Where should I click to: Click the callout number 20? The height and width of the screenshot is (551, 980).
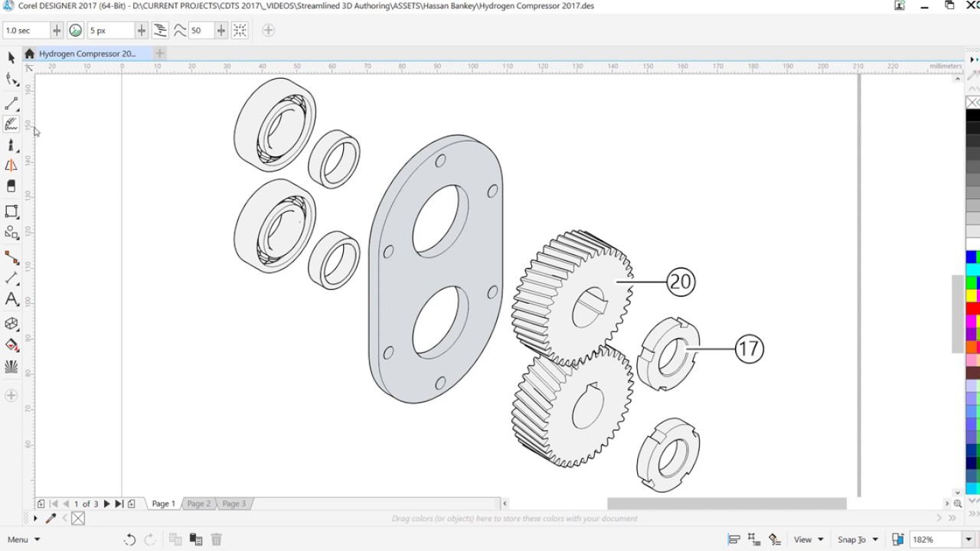681,282
